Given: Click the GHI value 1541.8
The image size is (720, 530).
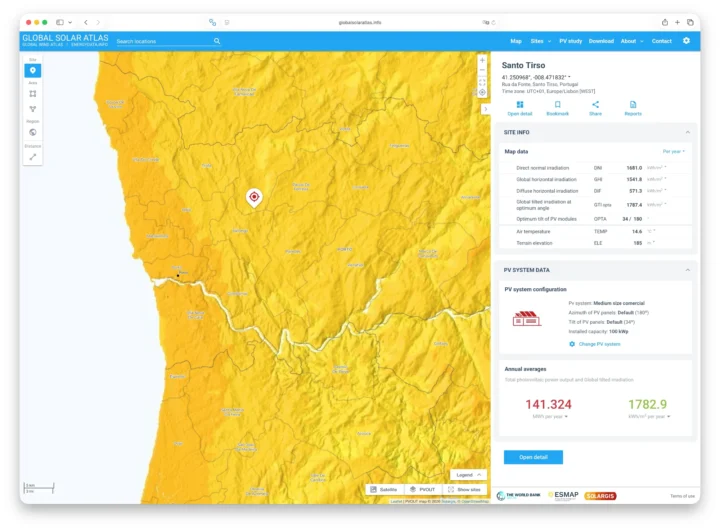Looking at the screenshot, I should click(x=634, y=179).
